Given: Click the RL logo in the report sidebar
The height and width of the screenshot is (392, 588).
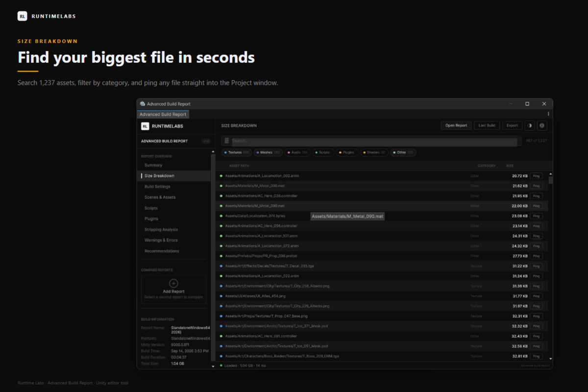Looking at the screenshot, I should [145, 126].
